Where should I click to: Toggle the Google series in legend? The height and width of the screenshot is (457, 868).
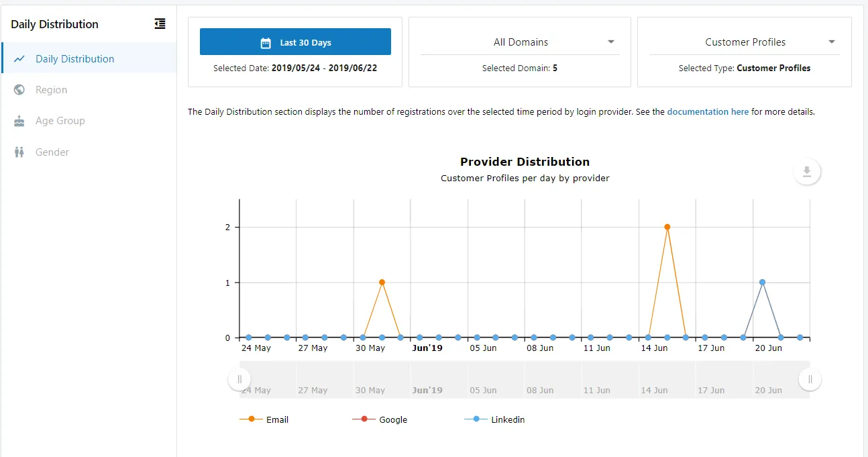(x=380, y=419)
